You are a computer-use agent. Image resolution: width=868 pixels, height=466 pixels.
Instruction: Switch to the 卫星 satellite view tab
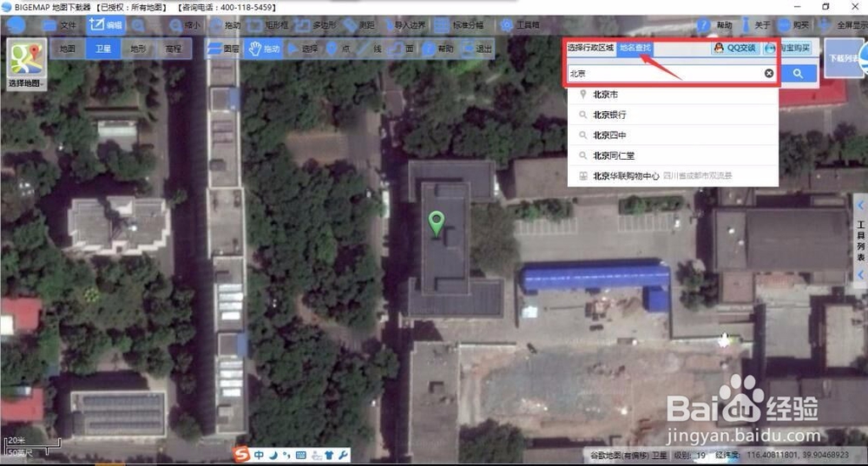103,49
